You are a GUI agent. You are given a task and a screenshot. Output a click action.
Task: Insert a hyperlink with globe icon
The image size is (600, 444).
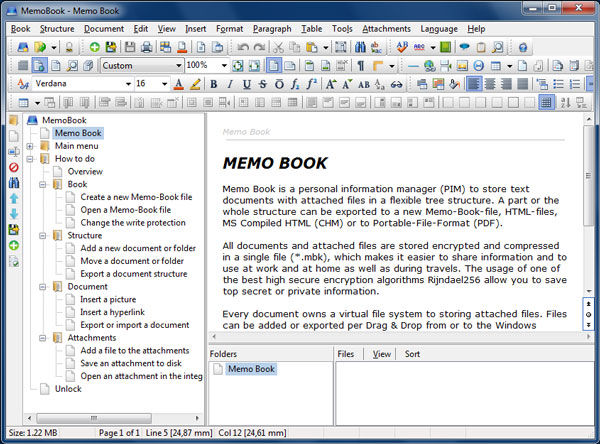(x=429, y=66)
